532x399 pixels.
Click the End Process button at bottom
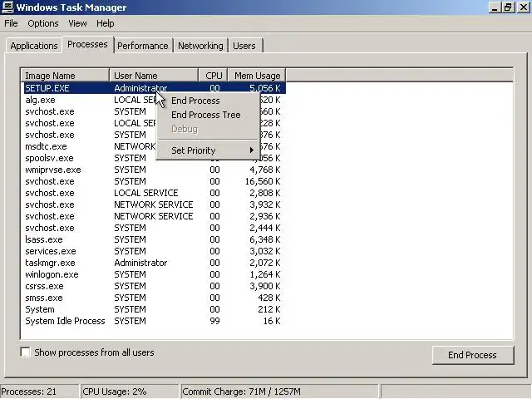coord(473,355)
